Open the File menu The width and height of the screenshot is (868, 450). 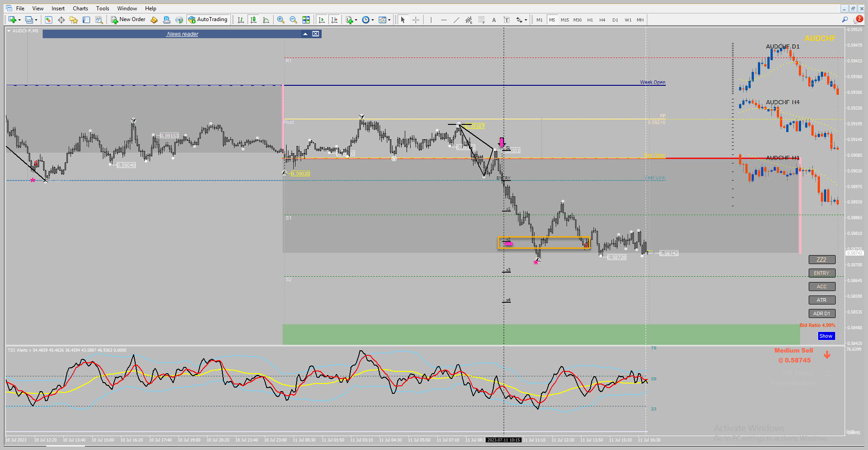click(x=20, y=9)
